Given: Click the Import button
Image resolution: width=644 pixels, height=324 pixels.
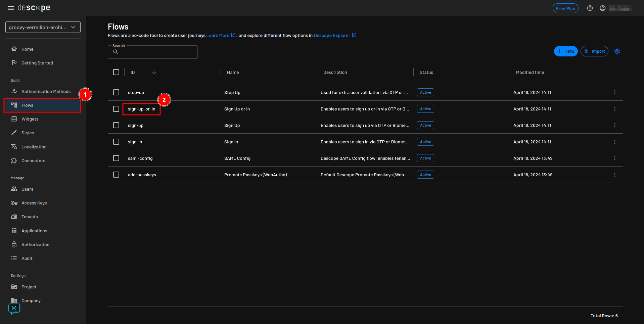Looking at the screenshot, I should coord(594,51).
